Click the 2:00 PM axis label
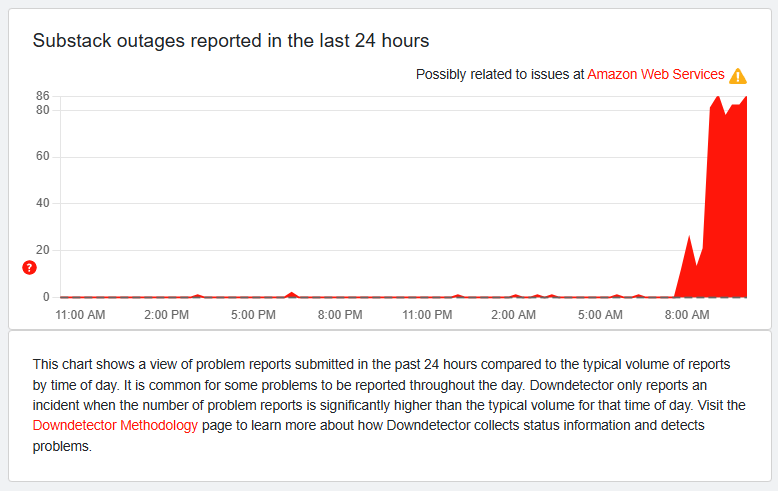Viewport: 778px width, 491px height. coord(166,315)
